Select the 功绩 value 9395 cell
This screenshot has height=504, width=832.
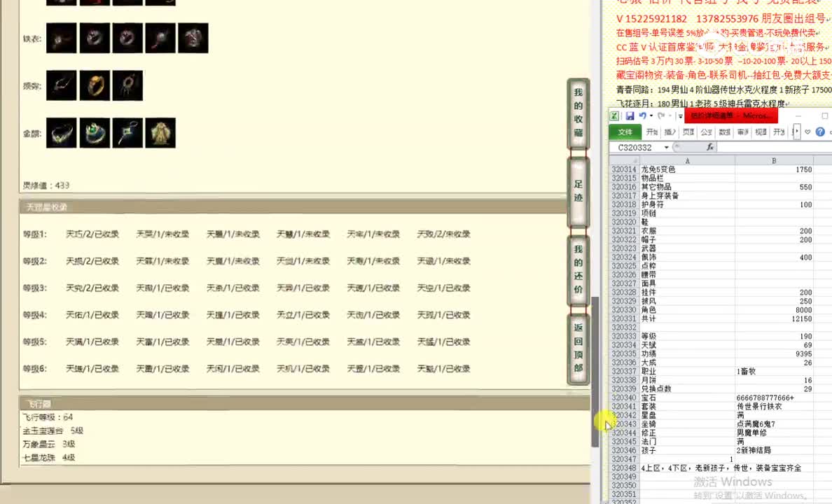[x=774, y=354]
